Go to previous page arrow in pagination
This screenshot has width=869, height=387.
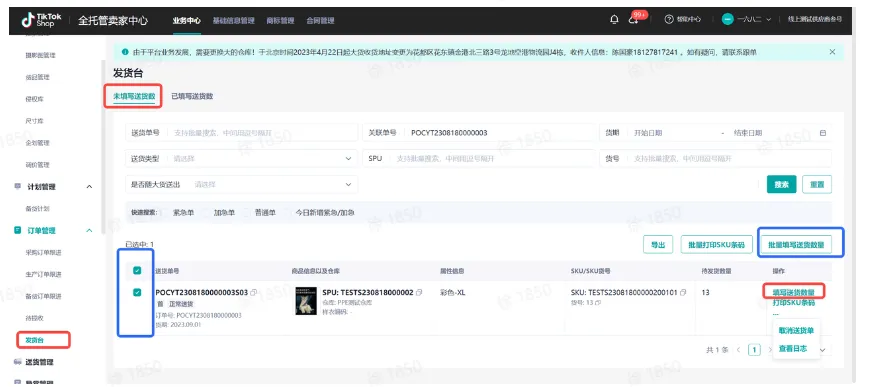(738, 350)
